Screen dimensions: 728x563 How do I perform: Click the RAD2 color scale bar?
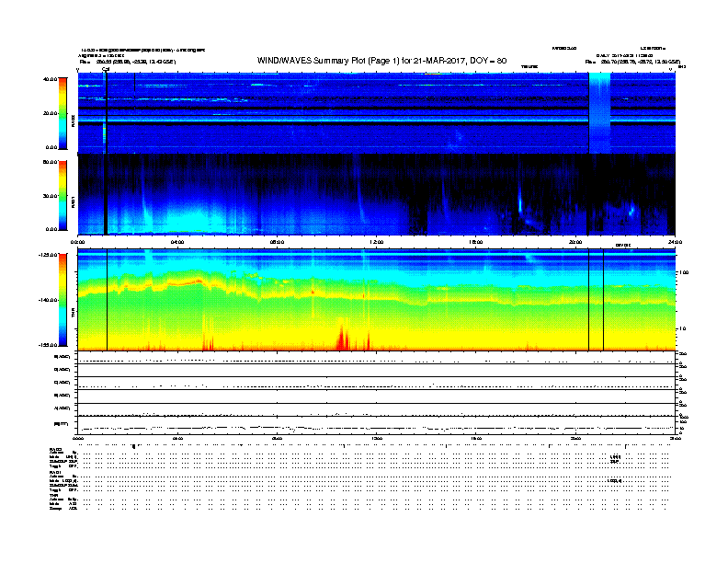(63, 113)
